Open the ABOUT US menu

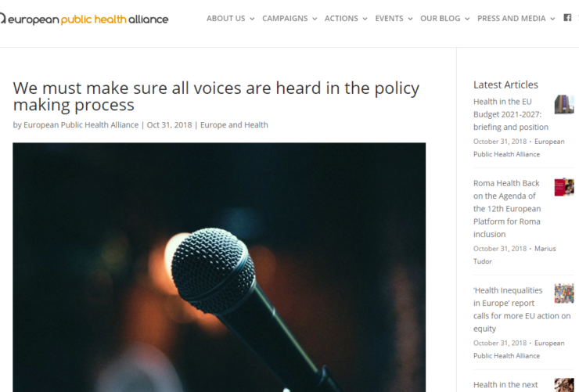point(225,19)
